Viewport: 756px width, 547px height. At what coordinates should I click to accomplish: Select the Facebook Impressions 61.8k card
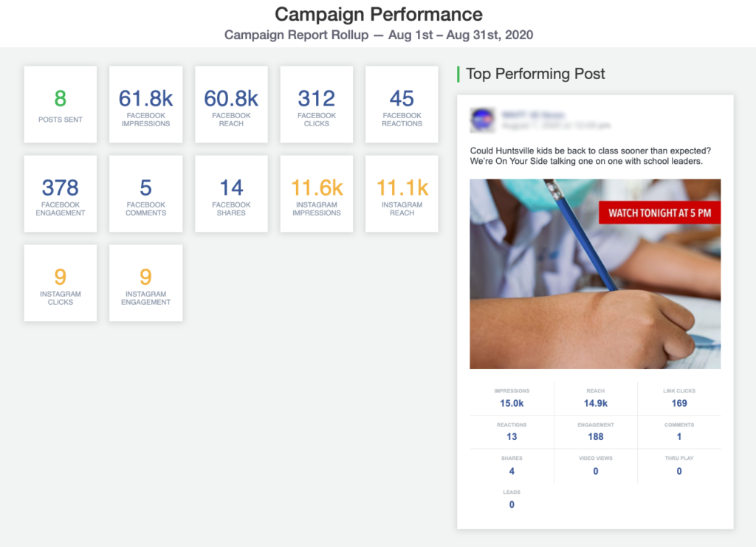145,105
